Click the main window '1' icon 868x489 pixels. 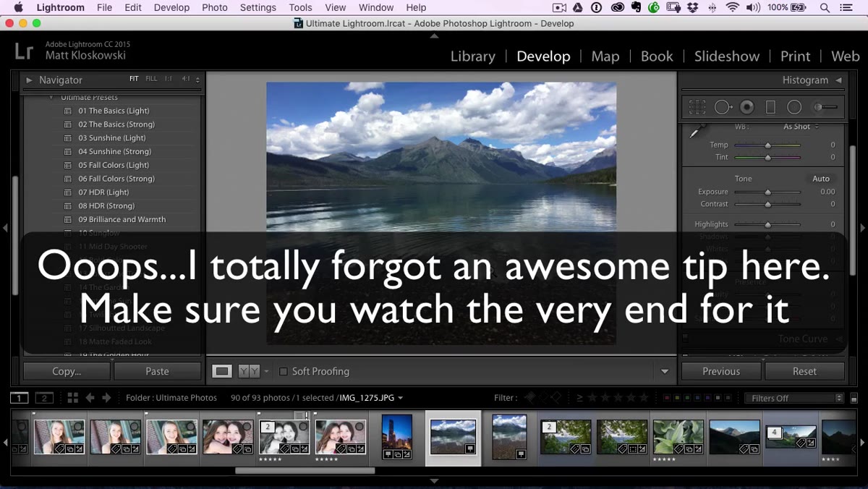(x=20, y=398)
